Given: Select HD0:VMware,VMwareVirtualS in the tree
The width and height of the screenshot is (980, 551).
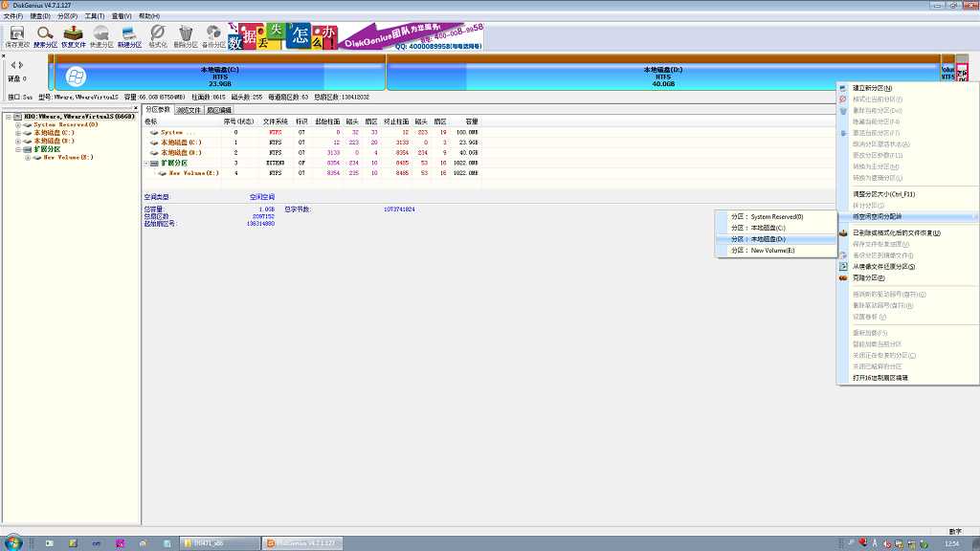Looking at the screenshot, I should click(78, 116).
